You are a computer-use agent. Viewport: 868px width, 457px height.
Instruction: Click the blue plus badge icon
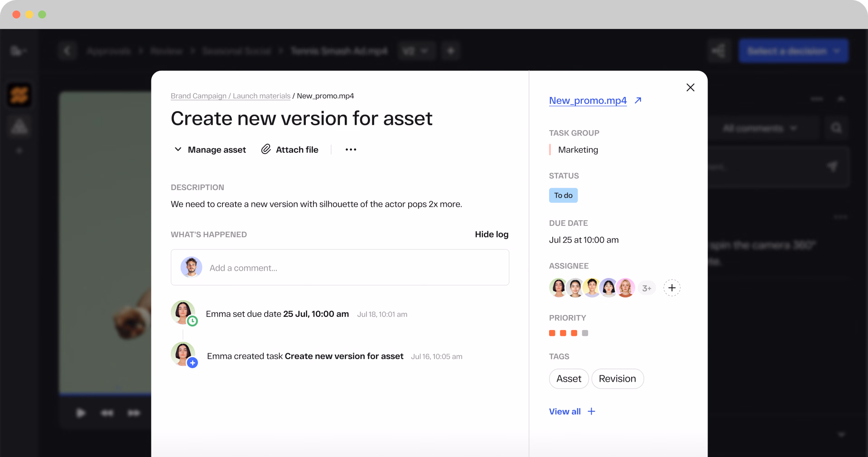(193, 363)
